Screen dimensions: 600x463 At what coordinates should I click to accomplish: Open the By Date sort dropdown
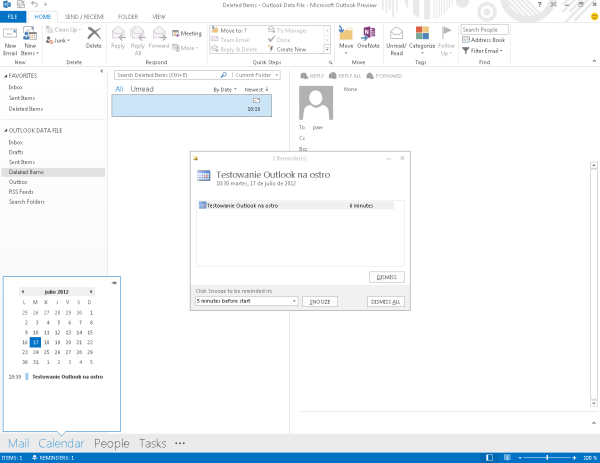pos(223,89)
